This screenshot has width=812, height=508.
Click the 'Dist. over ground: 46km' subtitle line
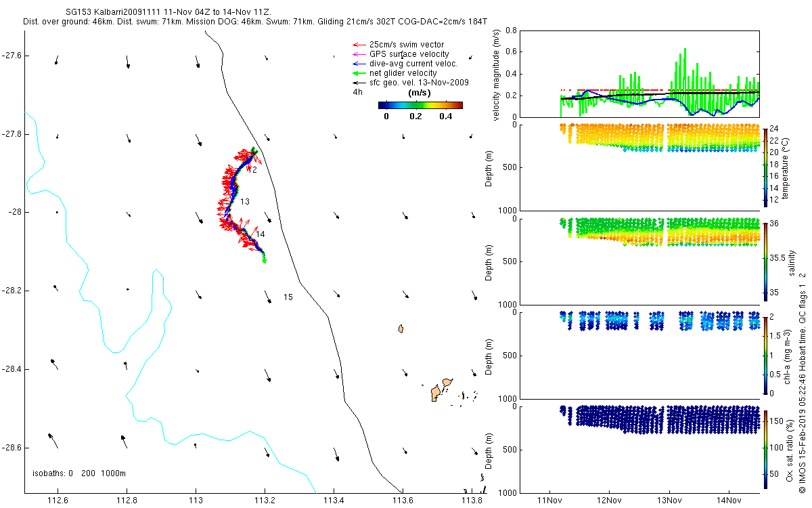pos(255,22)
